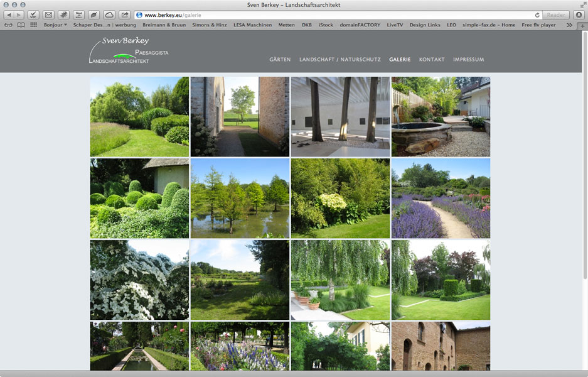Open the tree trunks courtyard photo

341,117
